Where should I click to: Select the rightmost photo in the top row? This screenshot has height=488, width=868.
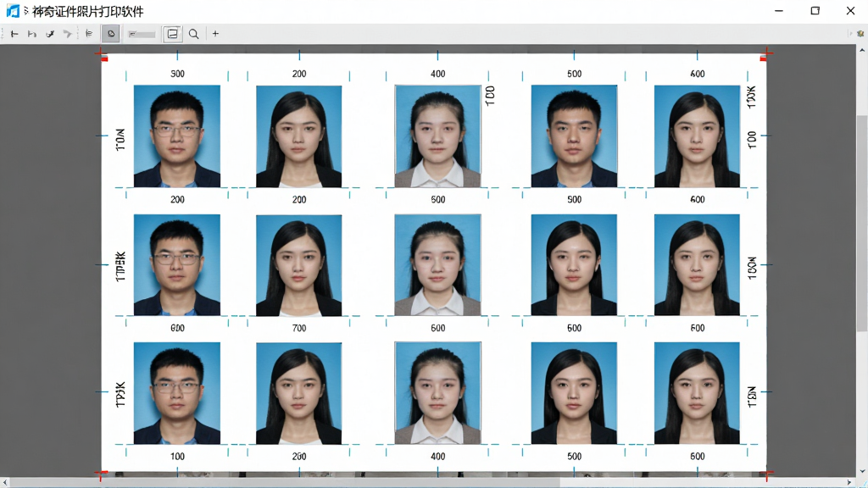click(x=697, y=136)
